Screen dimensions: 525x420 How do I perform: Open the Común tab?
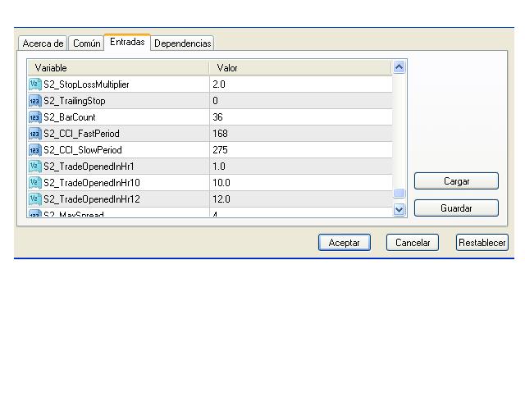pos(86,43)
